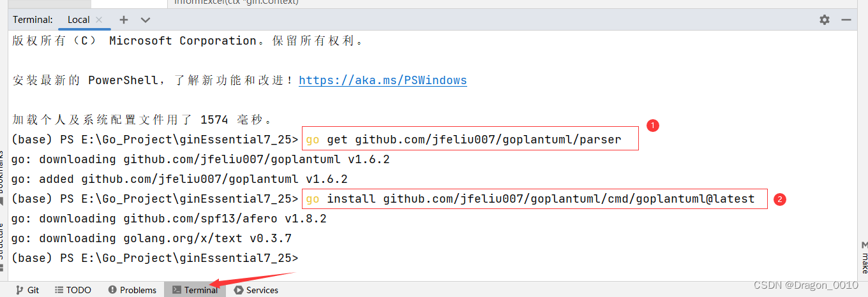Open the Services tool window

[256, 290]
